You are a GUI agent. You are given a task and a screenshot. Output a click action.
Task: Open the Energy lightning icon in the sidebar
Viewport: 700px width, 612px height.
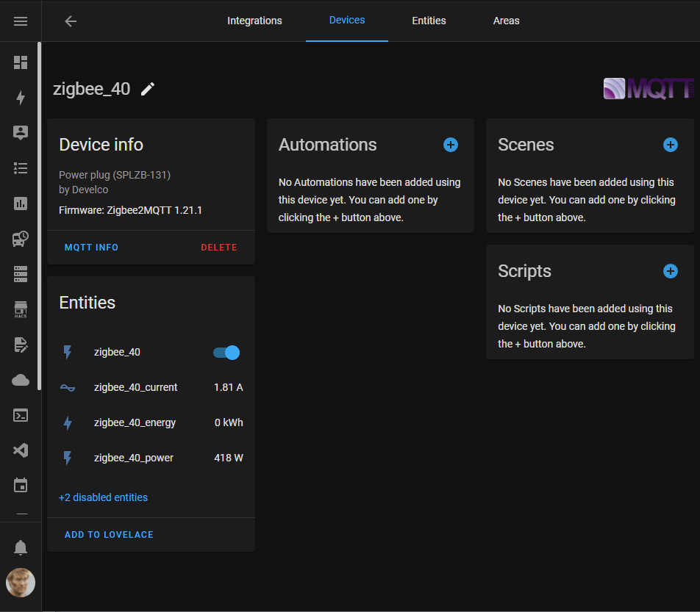point(21,98)
